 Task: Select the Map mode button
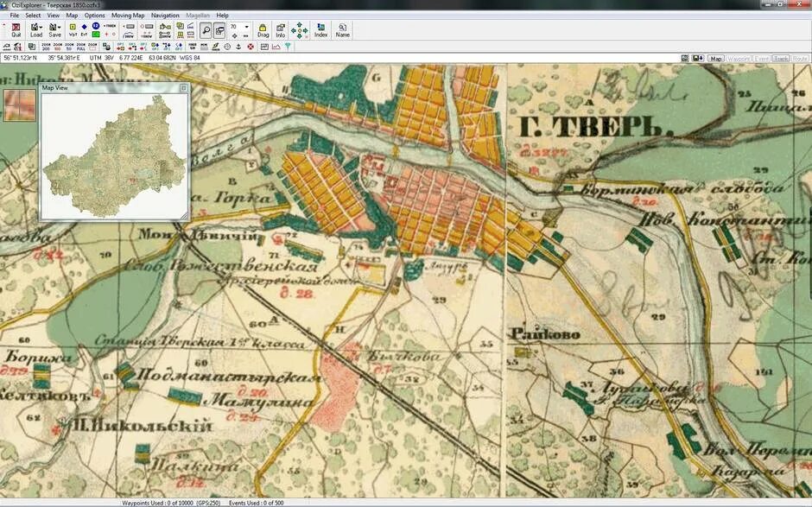coord(715,59)
